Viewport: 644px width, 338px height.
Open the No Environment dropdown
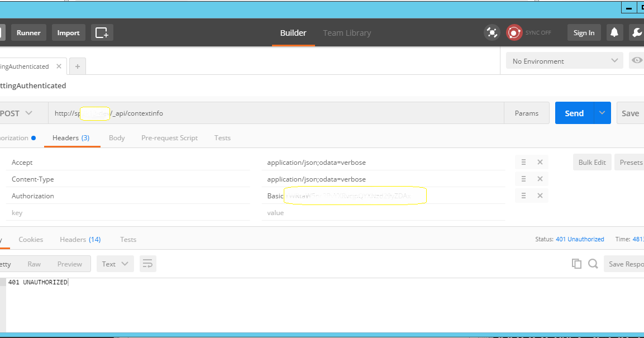[563, 60]
